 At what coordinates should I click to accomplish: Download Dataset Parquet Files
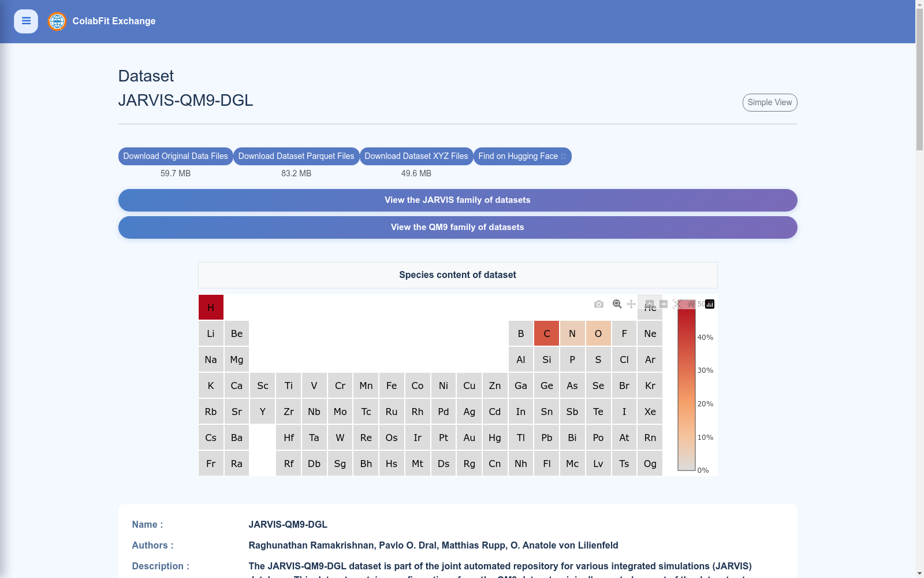pos(296,157)
